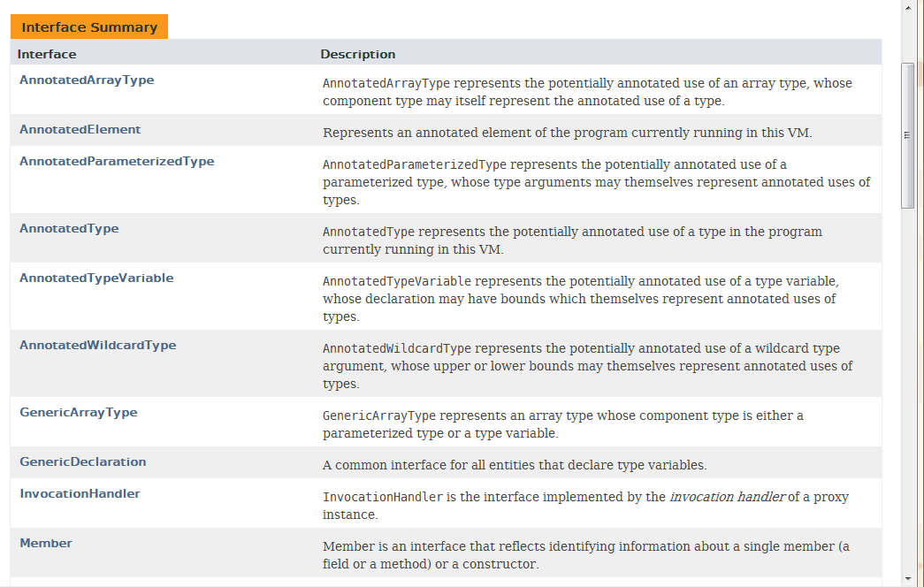Open the AnnotatedWildcardType link

(98, 346)
